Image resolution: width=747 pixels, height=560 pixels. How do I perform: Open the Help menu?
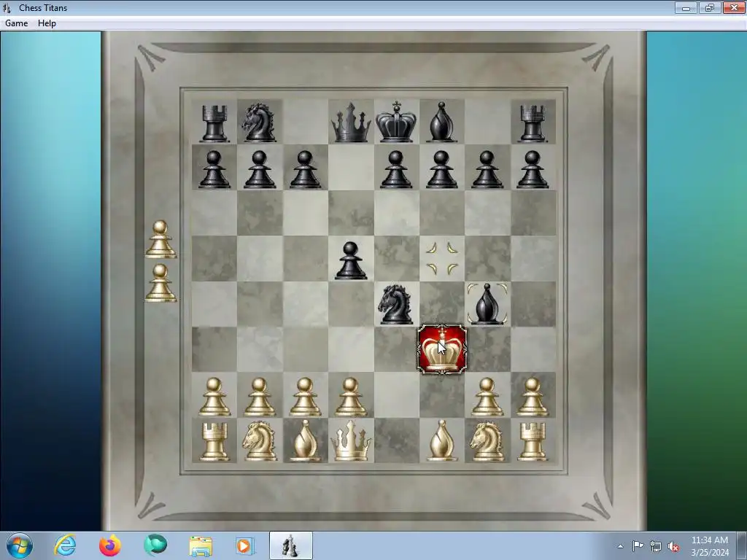point(47,23)
